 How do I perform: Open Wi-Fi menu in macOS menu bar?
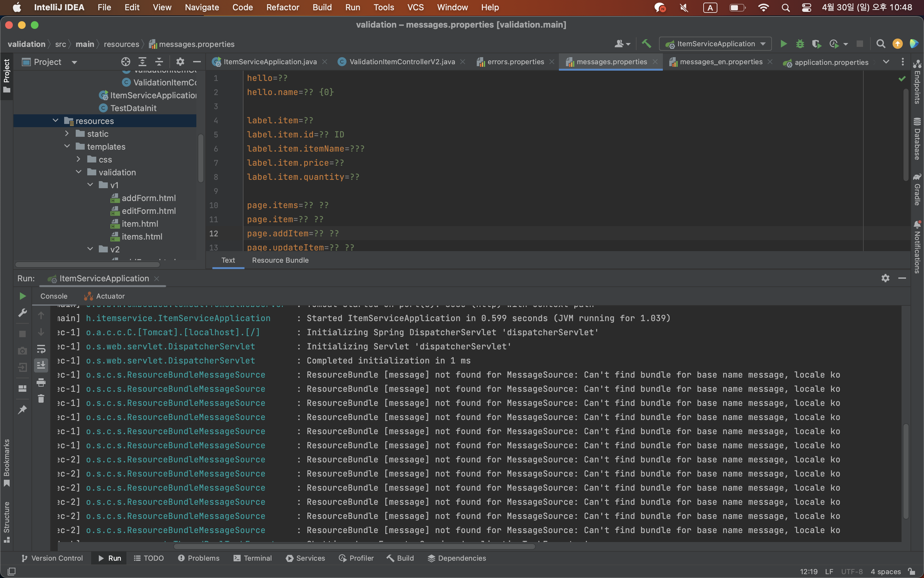click(x=763, y=7)
